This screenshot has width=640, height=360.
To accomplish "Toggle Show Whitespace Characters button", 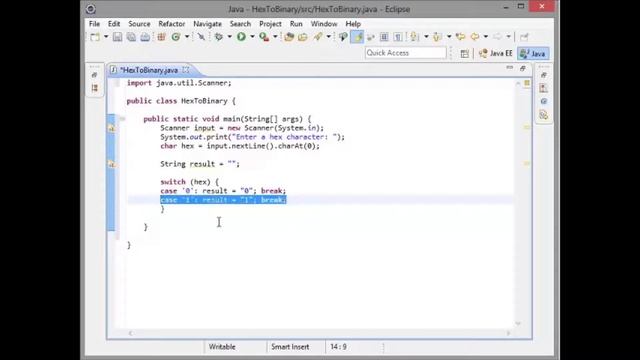I will pyautogui.click(x=398, y=37).
